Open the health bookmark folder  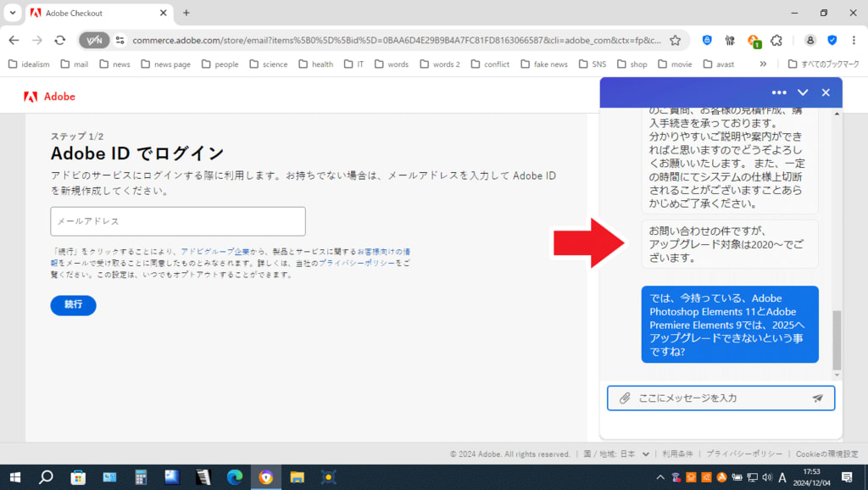pos(316,64)
